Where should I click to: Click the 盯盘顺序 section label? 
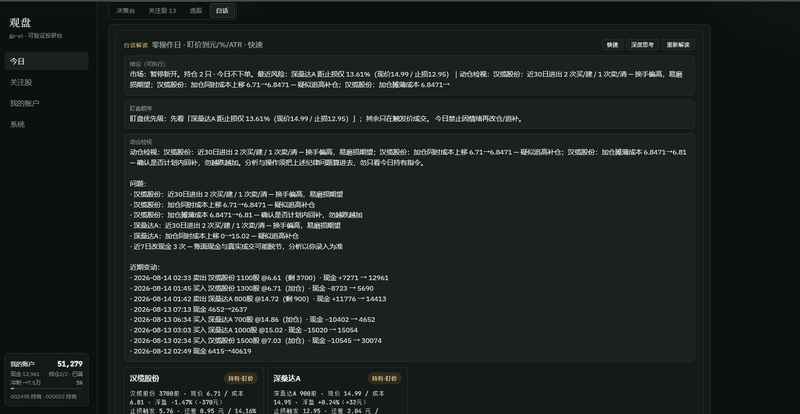point(141,108)
